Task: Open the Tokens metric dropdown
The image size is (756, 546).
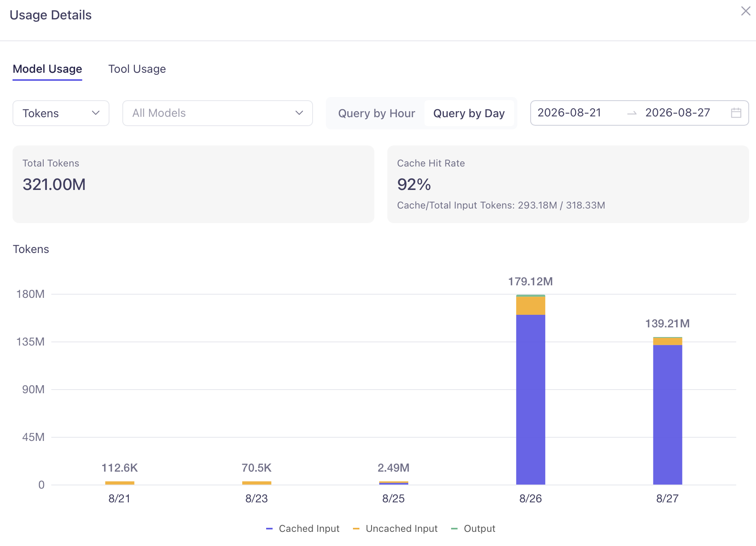Action: point(61,113)
